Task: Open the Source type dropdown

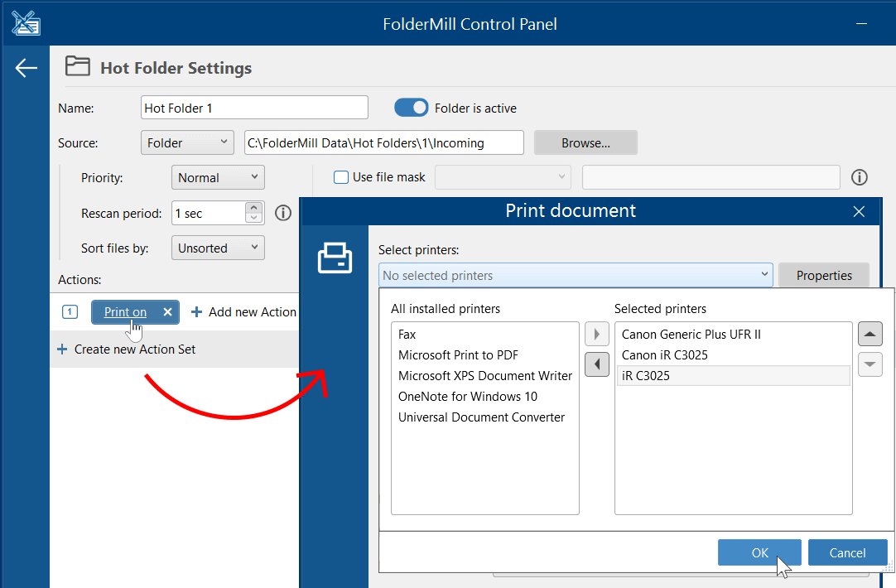Action: 187,142
